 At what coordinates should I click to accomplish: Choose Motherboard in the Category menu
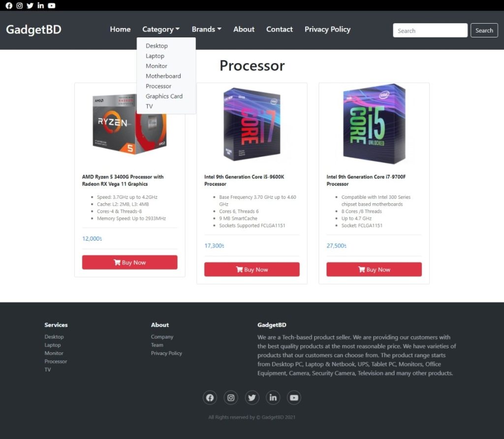pyautogui.click(x=163, y=76)
